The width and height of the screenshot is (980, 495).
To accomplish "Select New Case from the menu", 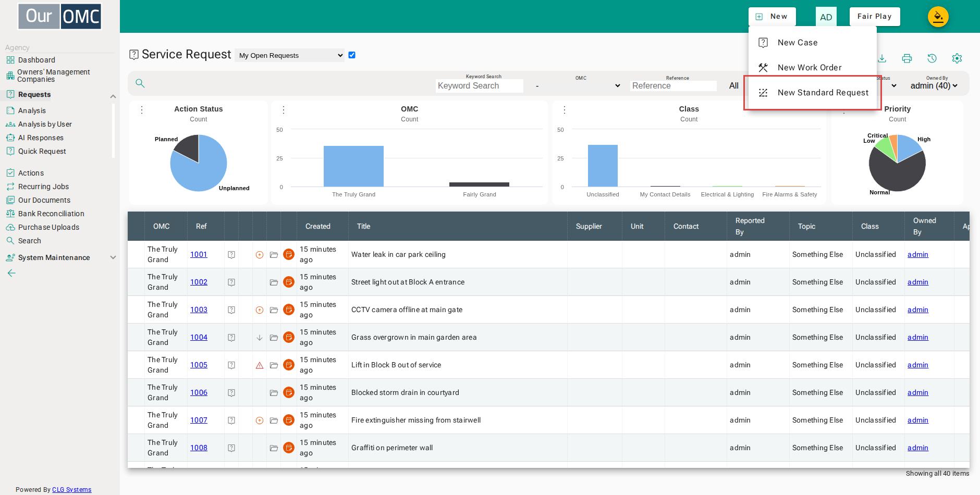I will pos(813,43).
